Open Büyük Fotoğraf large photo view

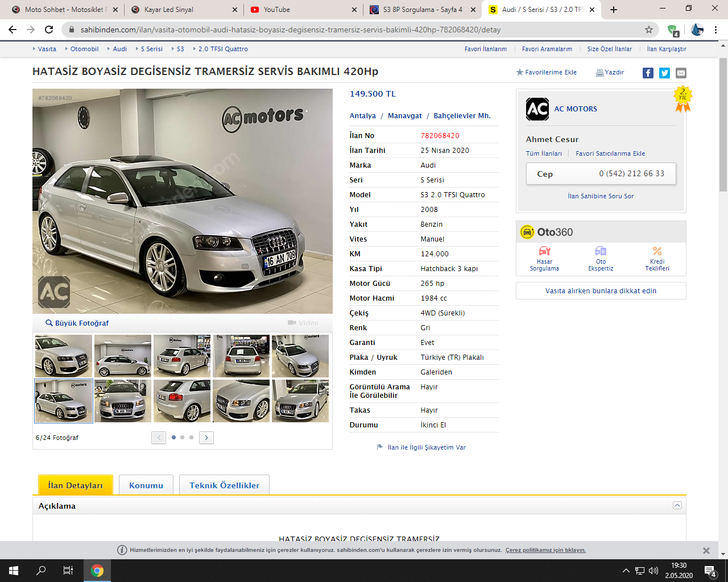tap(77, 323)
